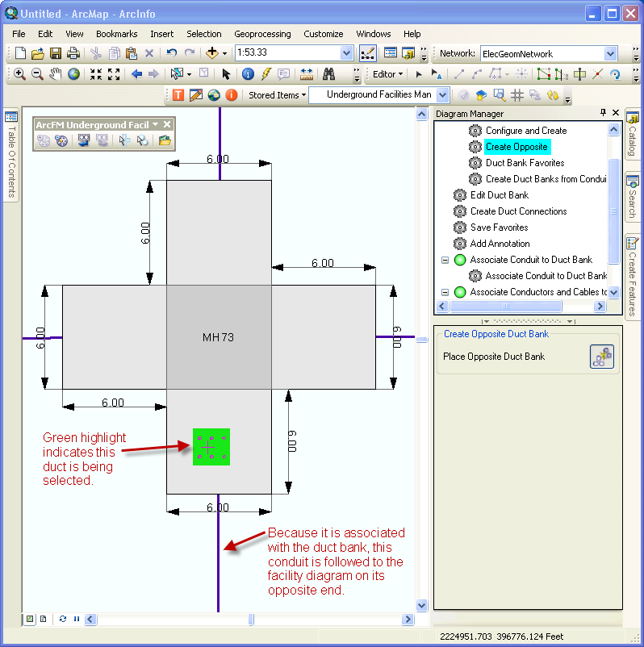The height and width of the screenshot is (647, 644).
Task: Select the Select Elements arrow tool
Action: pyautogui.click(x=225, y=74)
